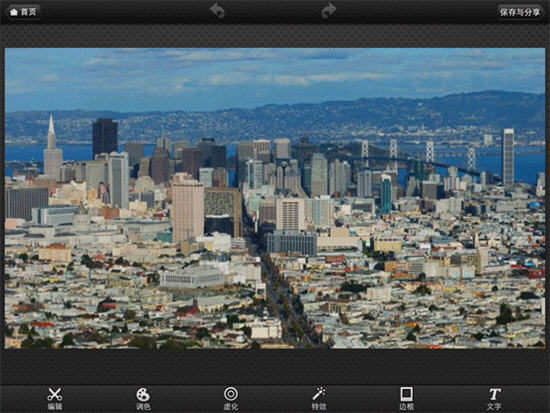550x413 pixels.
Task: Open the 特效 effects tab label
Action: [x=319, y=407]
